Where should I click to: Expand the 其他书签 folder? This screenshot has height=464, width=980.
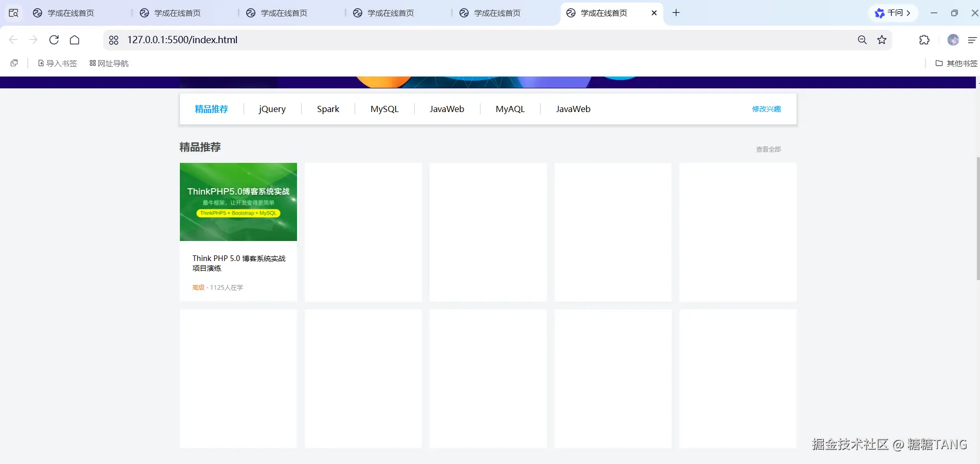956,63
